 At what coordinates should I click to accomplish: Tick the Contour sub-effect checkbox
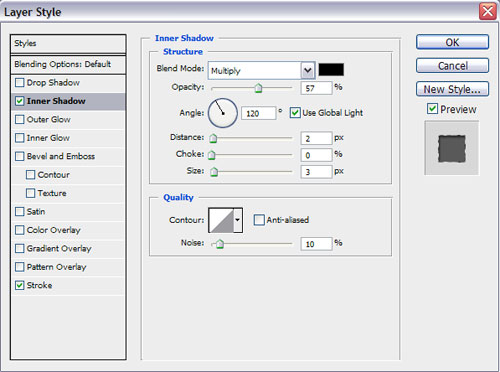click(x=30, y=175)
